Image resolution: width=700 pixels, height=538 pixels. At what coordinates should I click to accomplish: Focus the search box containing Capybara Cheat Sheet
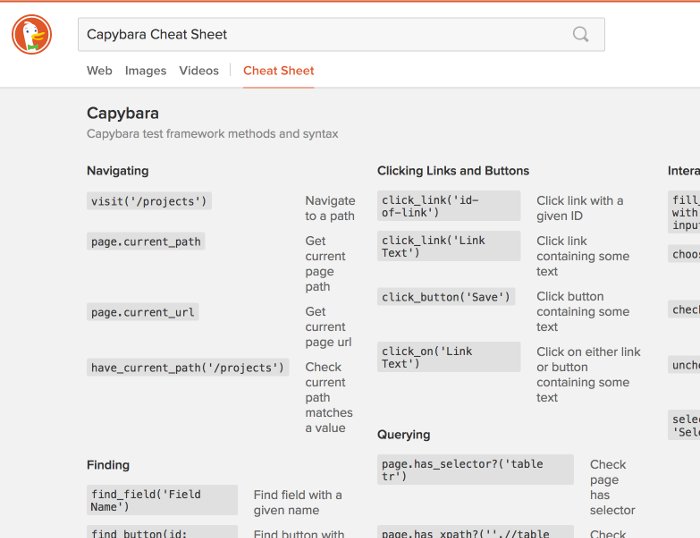point(341,34)
